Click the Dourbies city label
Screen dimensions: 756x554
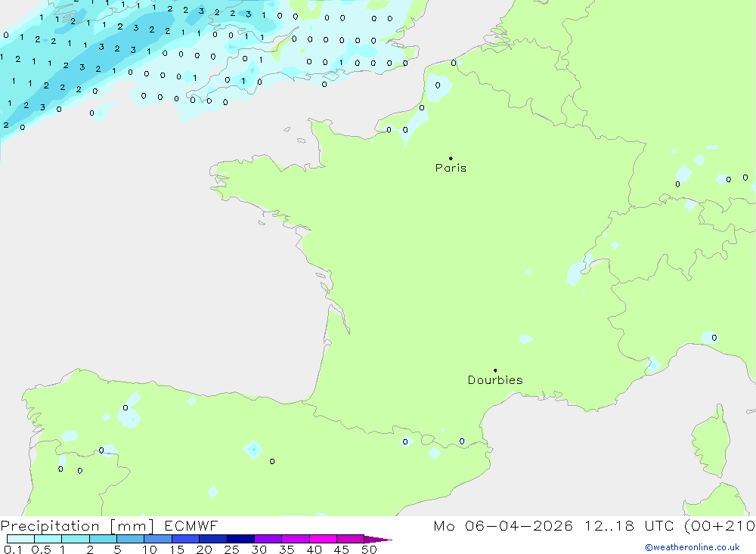tap(495, 380)
